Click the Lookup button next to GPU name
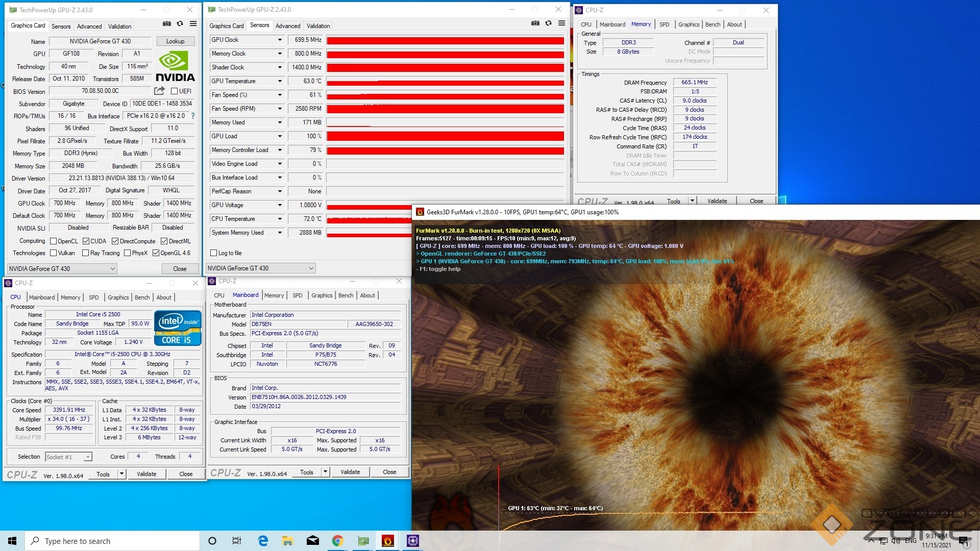 175,41
